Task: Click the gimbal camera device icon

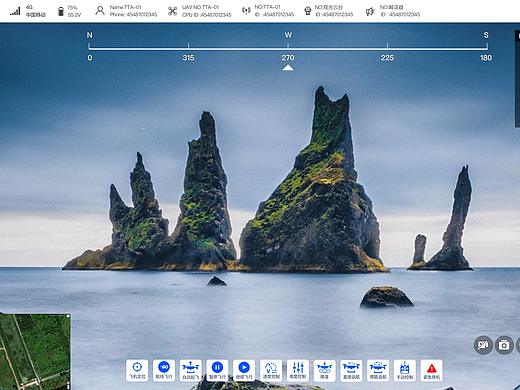Action: tap(308, 11)
